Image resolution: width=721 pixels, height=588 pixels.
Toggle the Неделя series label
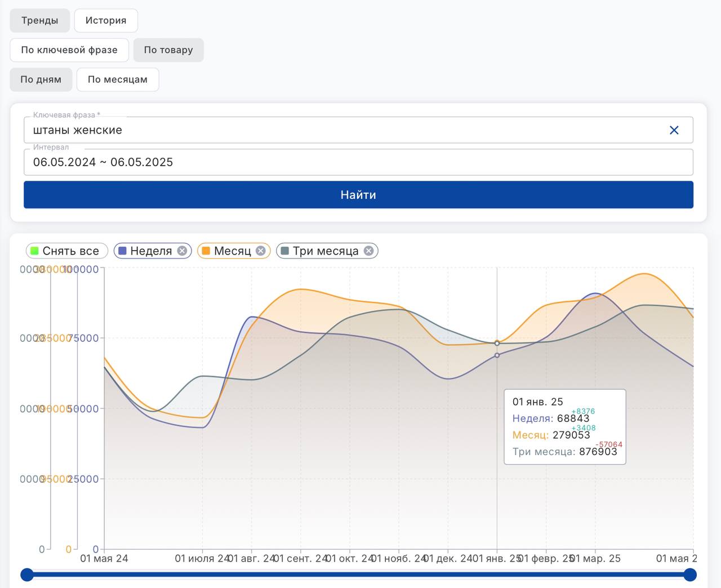click(151, 251)
